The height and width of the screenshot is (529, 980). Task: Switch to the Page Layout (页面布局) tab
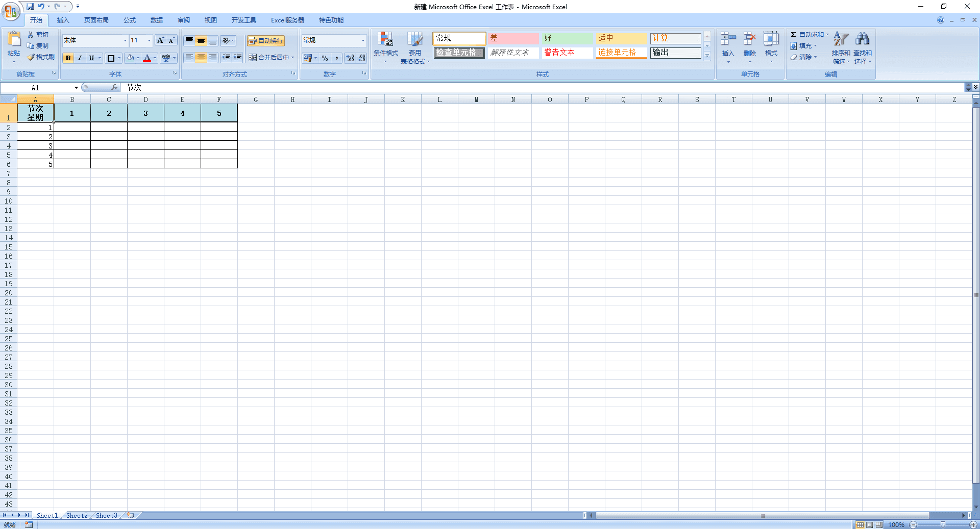tap(96, 20)
